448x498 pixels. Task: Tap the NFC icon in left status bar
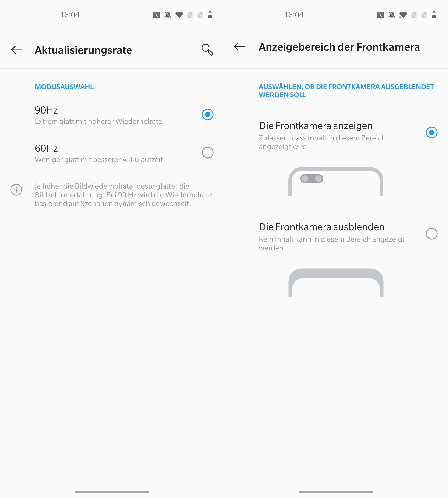156,15
